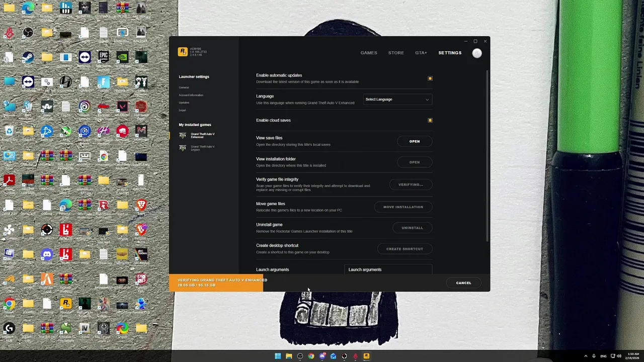Click CREATE SHORTCUT button
Screen dimensions: 644x362
[405, 249]
